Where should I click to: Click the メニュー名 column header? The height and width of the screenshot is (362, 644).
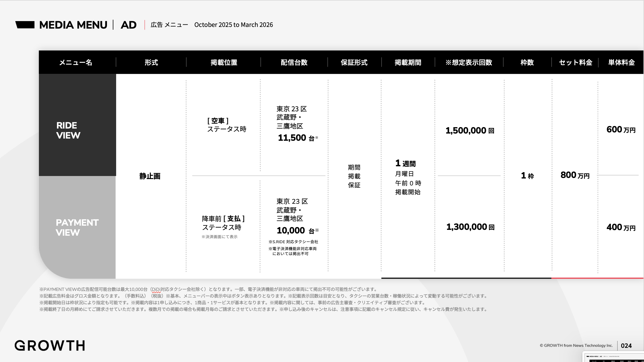tap(76, 62)
